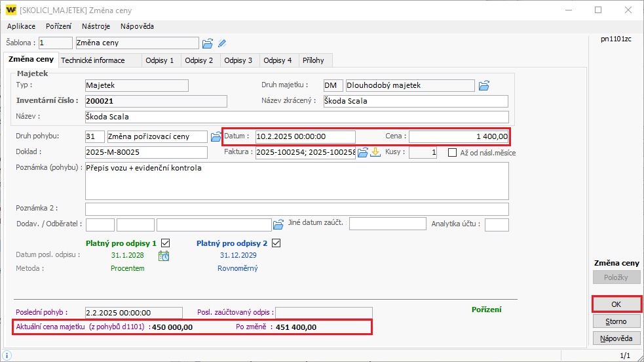Click the pencil edit icon beside template name
This screenshot has height=362, width=644.
pos(222,43)
